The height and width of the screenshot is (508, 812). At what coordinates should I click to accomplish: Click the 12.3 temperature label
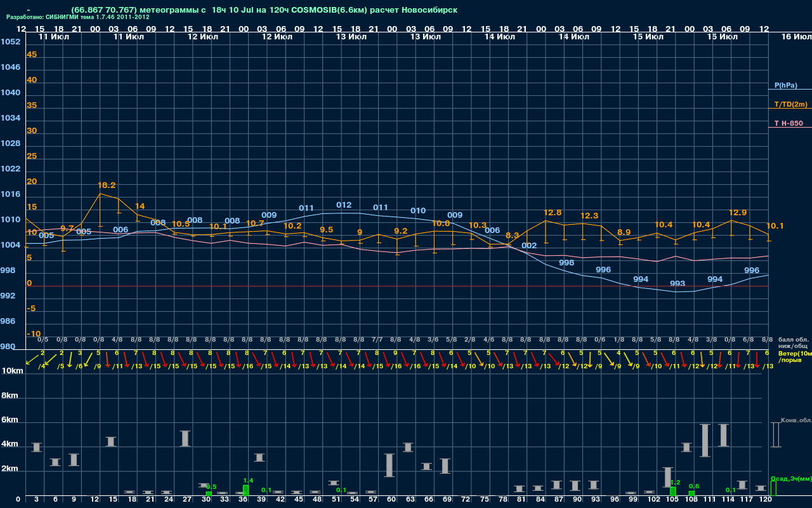click(589, 216)
